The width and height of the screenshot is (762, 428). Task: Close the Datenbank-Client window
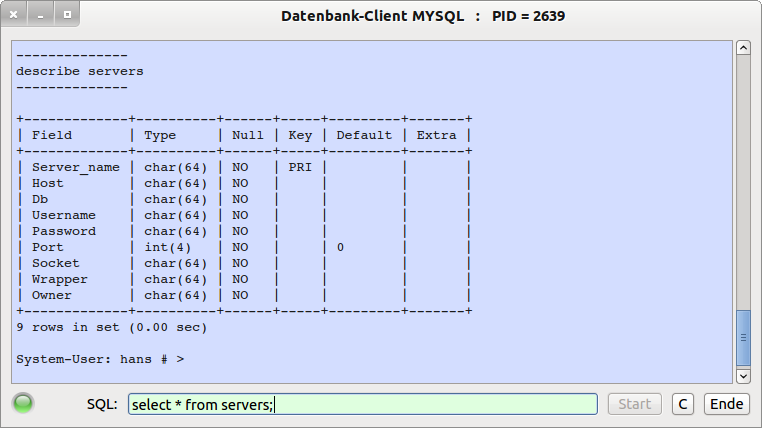pyautogui.click(x=15, y=17)
